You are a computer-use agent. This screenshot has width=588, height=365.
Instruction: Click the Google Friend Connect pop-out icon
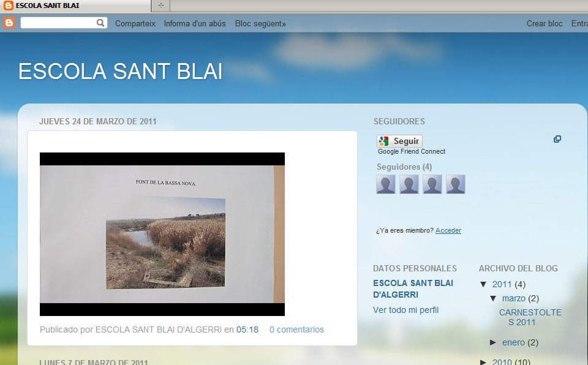tap(557, 139)
